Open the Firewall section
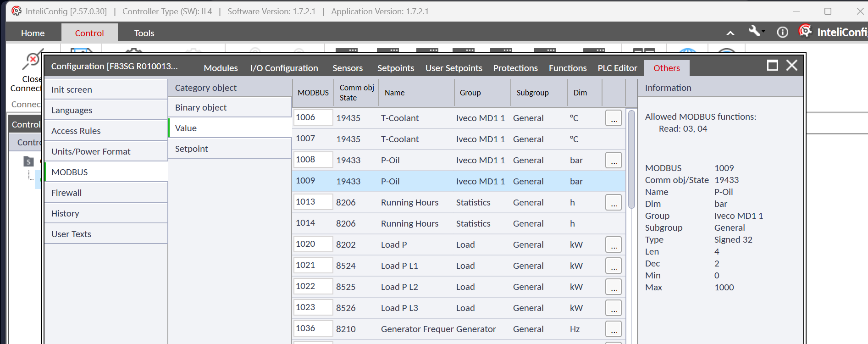 click(x=106, y=193)
